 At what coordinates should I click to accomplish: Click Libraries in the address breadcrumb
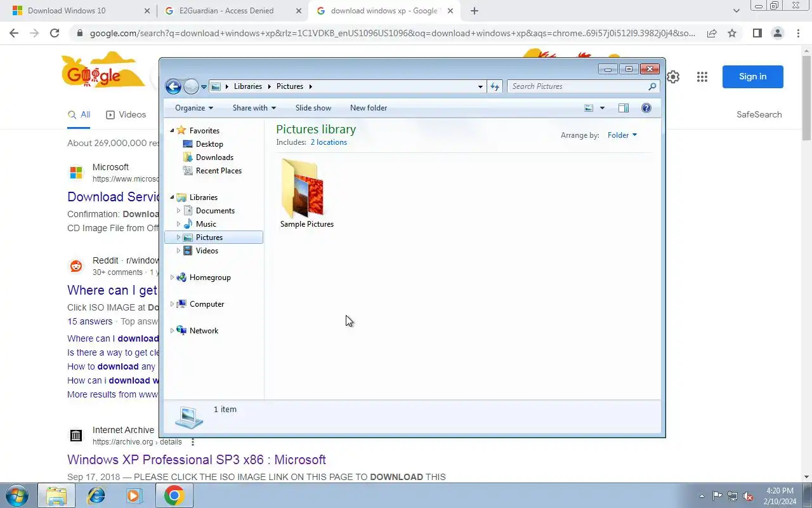pyautogui.click(x=247, y=86)
